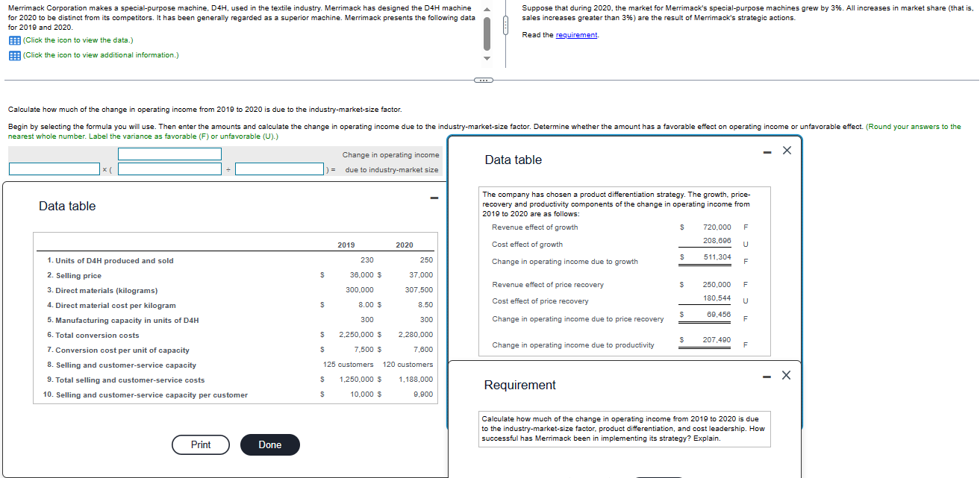Click the 207,490 productivity value
This screenshot has height=478, width=980.
tap(717, 340)
